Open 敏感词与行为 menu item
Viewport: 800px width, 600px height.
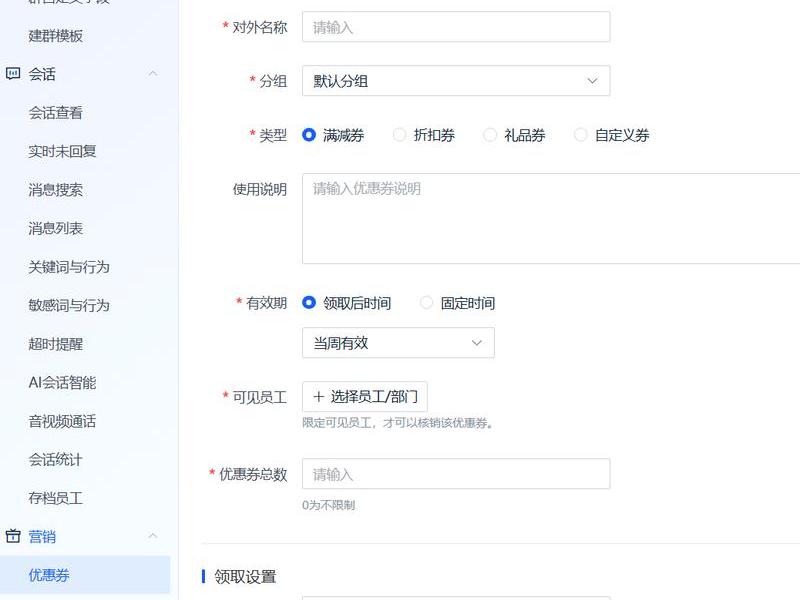pyautogui.click(x=69, y=305)
